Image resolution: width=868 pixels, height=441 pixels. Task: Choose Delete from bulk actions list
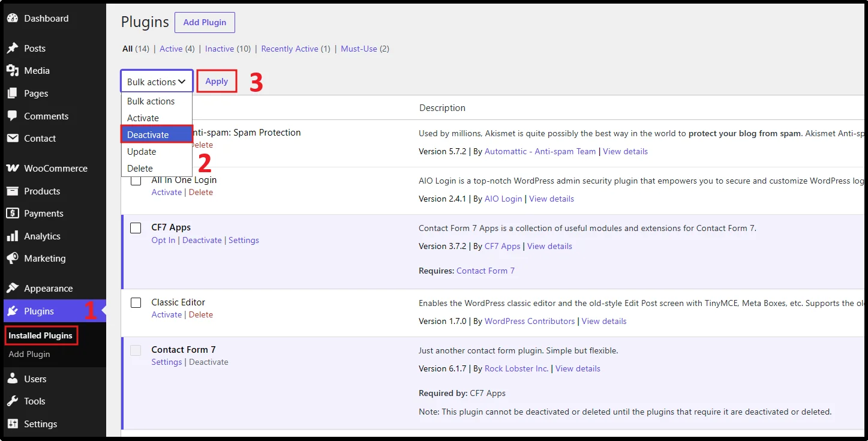157,169
